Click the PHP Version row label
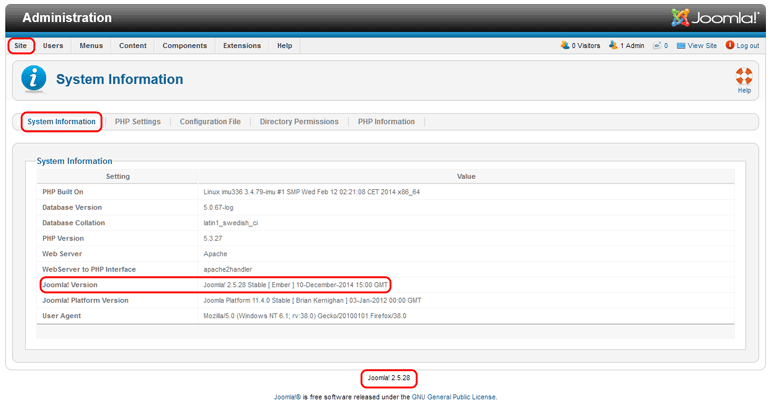This screenshot has width=770, height=404. [x=63, y=239]
